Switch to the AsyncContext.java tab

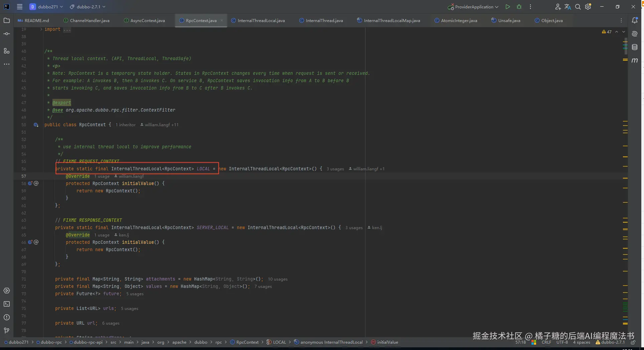tap(144, 20)
